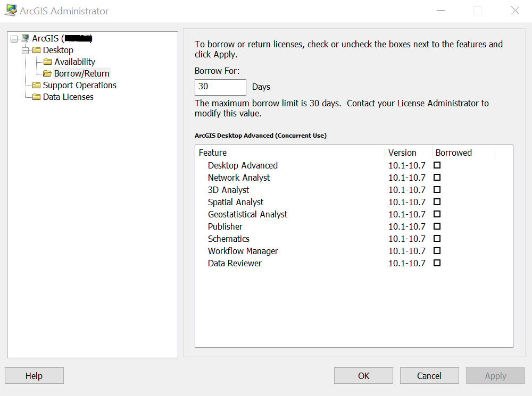Click the Cancel button

pyautogui.click(x=429, y=375)
